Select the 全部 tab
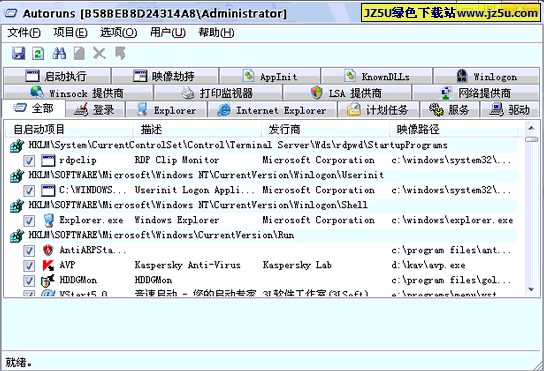The height and width of the screenshot is (371, 544). [34, 109]
